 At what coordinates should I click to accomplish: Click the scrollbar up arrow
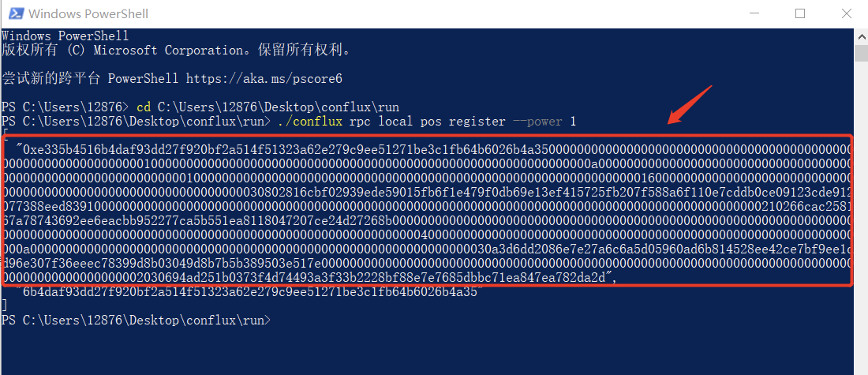pos(861,36)
